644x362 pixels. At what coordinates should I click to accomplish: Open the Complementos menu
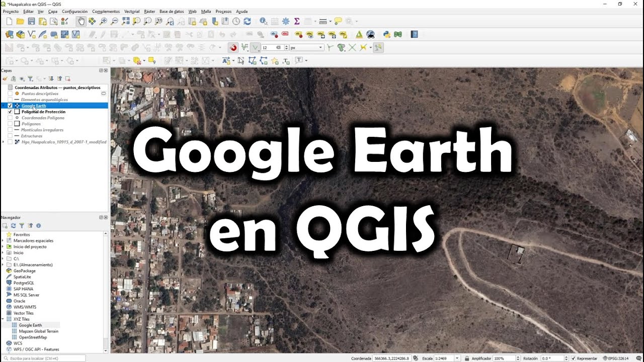tap(106, 11)
